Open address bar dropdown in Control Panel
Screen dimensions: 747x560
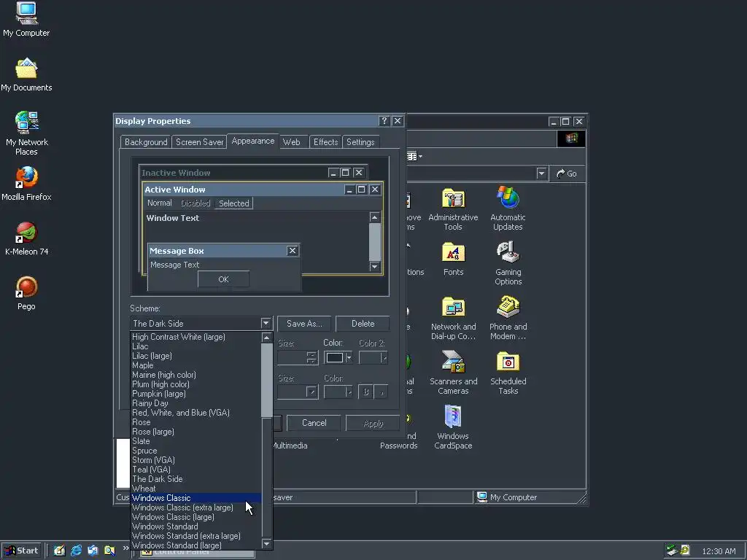point(542,174)
